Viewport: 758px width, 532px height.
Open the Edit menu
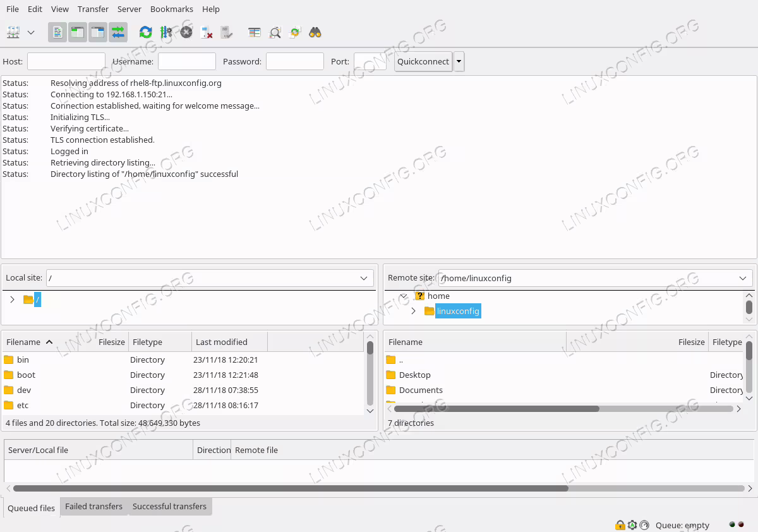(35, 9)
